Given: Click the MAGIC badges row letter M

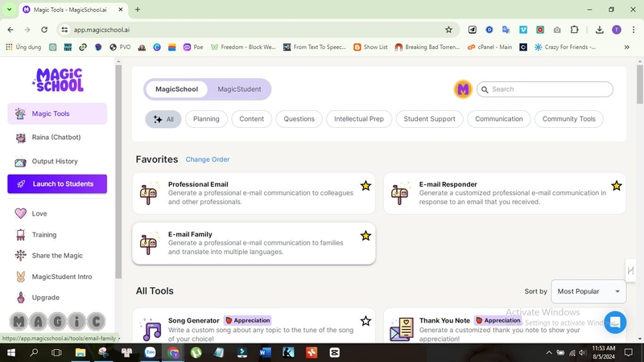Looking at the screenshot, I should (x=19, y=322).
